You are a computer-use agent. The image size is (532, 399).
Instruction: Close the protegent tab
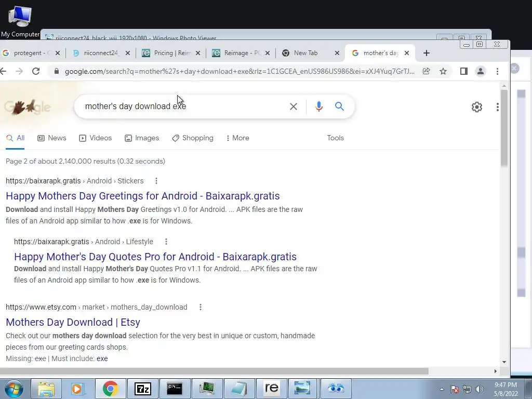[x=58, y=53]
